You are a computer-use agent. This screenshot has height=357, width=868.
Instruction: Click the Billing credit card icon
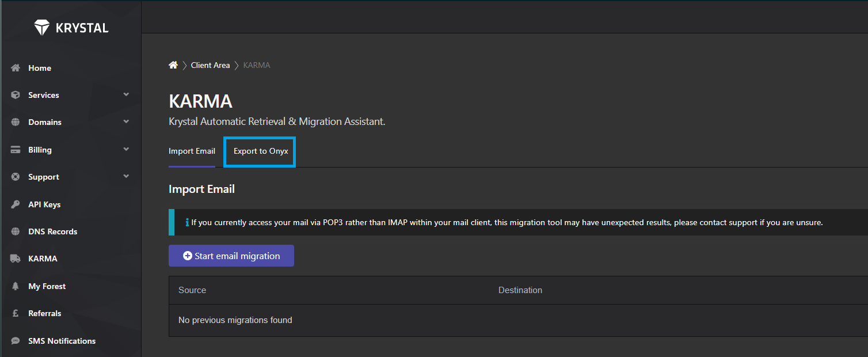tap(16, 150)
